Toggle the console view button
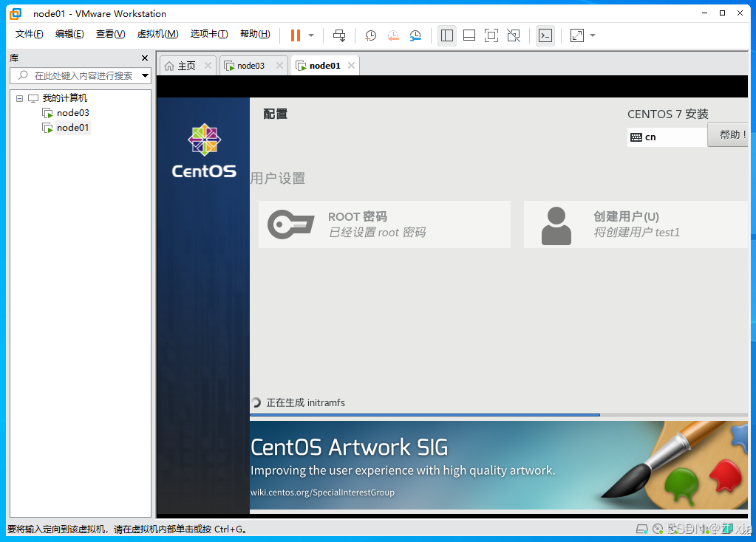Screen dimensions: 756x542 click(x=545, y=35)
